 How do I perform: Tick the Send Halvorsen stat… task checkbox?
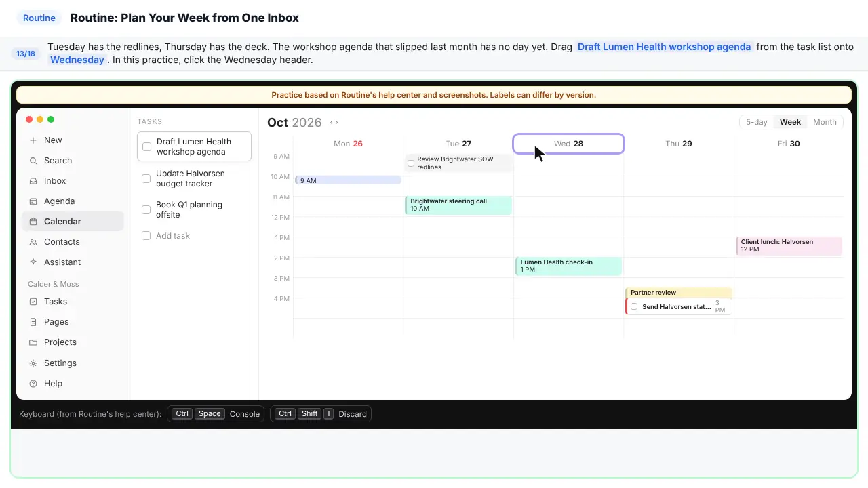[x=634, y=307]
